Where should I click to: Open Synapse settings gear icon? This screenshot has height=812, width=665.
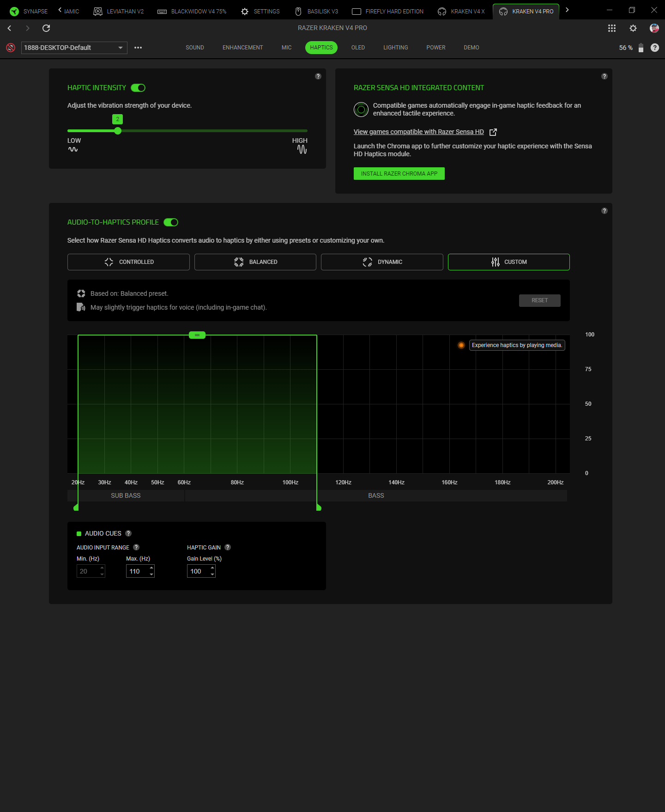coord(633,28)
